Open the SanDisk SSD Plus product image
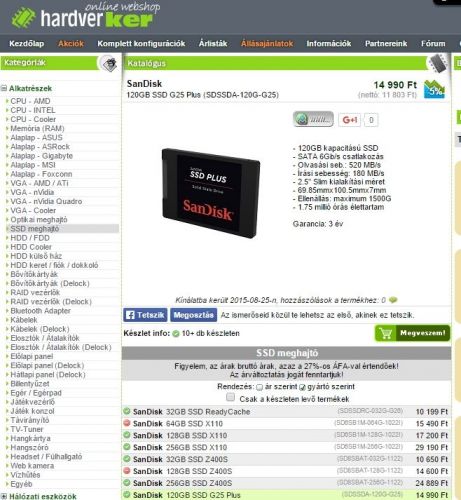The height and width of the screenshot is (500, 461). point(211,193)
